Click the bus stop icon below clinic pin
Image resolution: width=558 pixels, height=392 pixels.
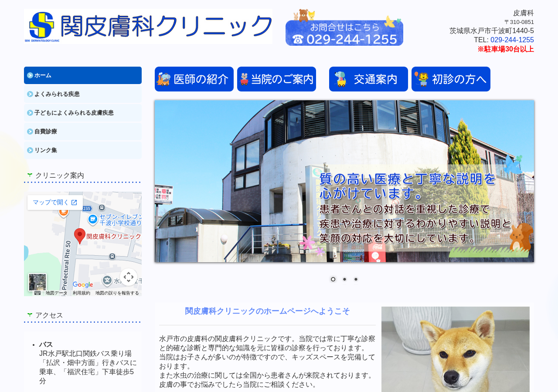click(112, 256)
